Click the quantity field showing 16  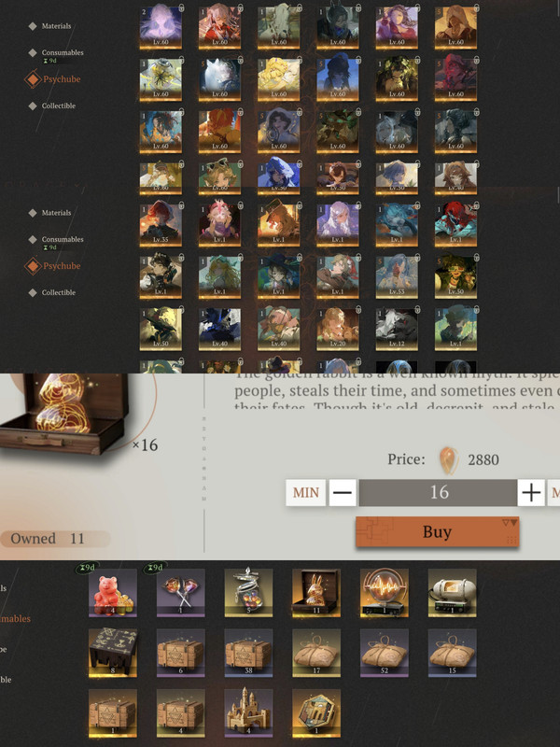pos(438,493)
